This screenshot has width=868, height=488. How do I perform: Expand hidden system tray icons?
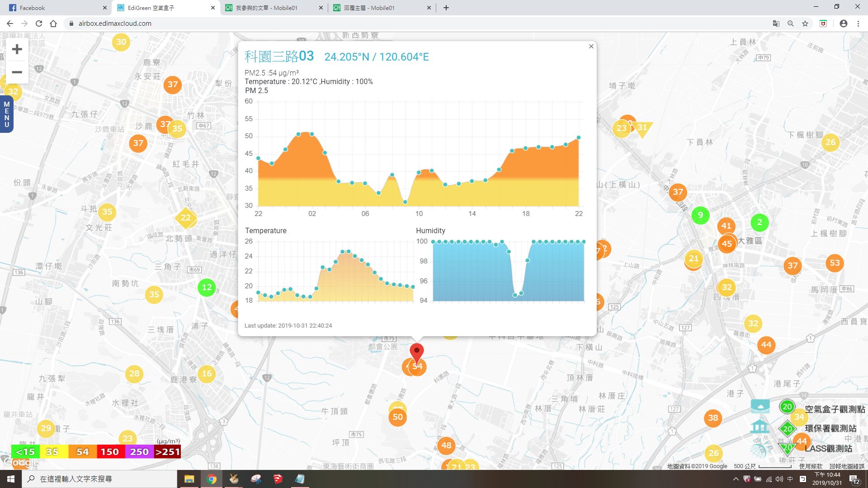click(x=736, y=479)
